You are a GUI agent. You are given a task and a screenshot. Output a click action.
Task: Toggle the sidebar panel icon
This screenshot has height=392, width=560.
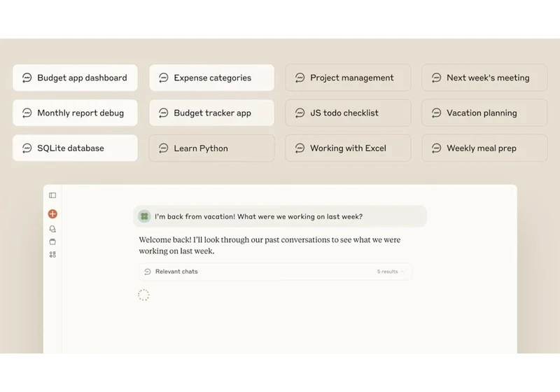(52, 195)
